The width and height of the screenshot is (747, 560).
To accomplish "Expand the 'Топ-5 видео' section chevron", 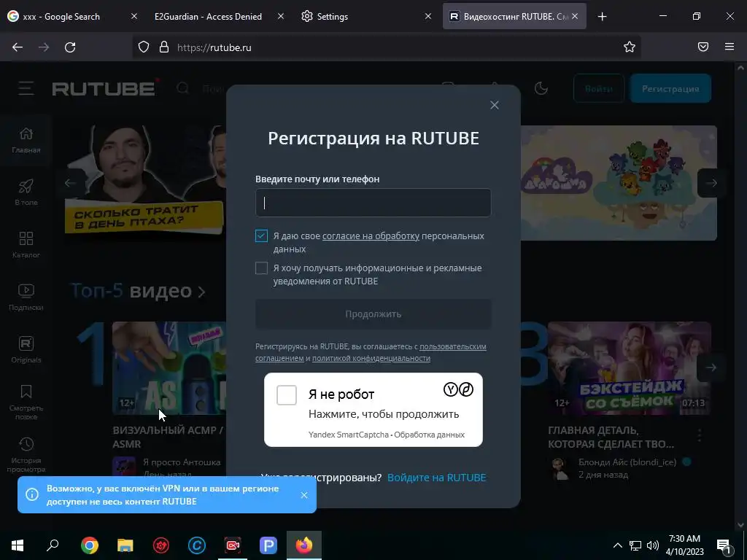I will click(201, 292).
